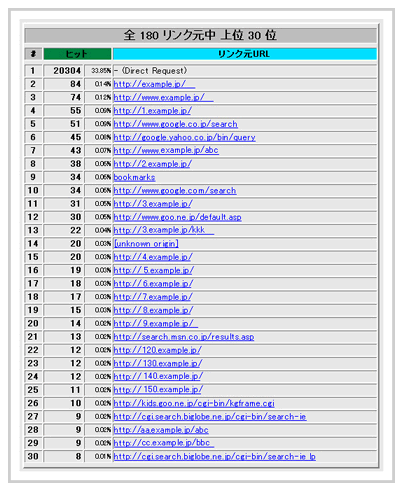The height and width of the screenshot is (491, 403).
Task: Click the hit count 18 in row 17
Action: 75,284
